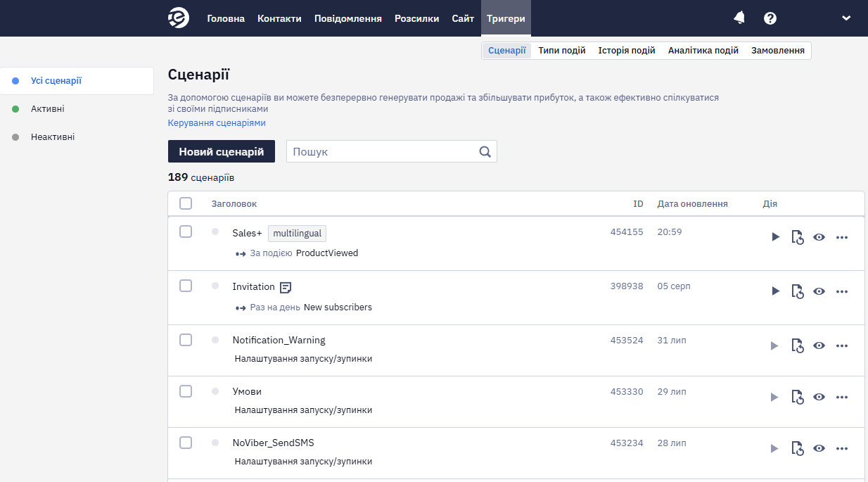Viewport: 868px width, 482px height.
Task: Click the За подією label under Sales+
Action: 271,253
